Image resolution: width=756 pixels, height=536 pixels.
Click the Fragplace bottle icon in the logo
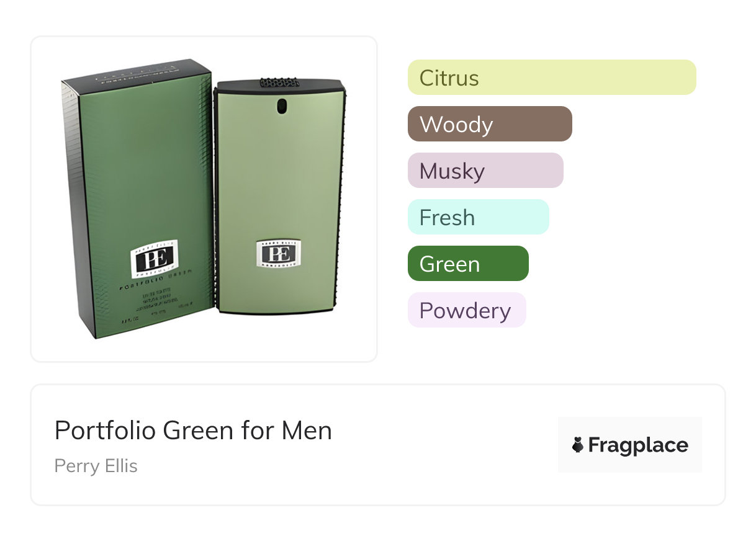pos(578,445)
